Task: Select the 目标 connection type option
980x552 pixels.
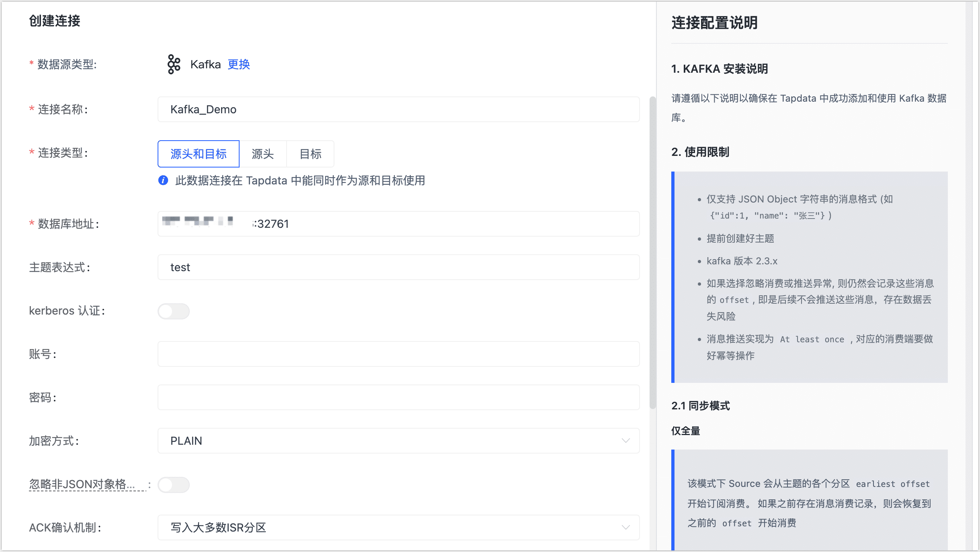Action: (310, 154)
